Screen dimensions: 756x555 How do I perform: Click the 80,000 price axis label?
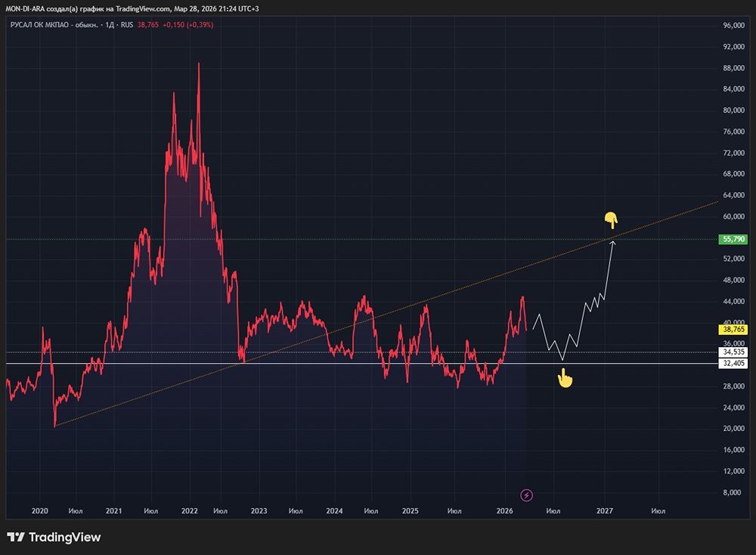(734, 110)
